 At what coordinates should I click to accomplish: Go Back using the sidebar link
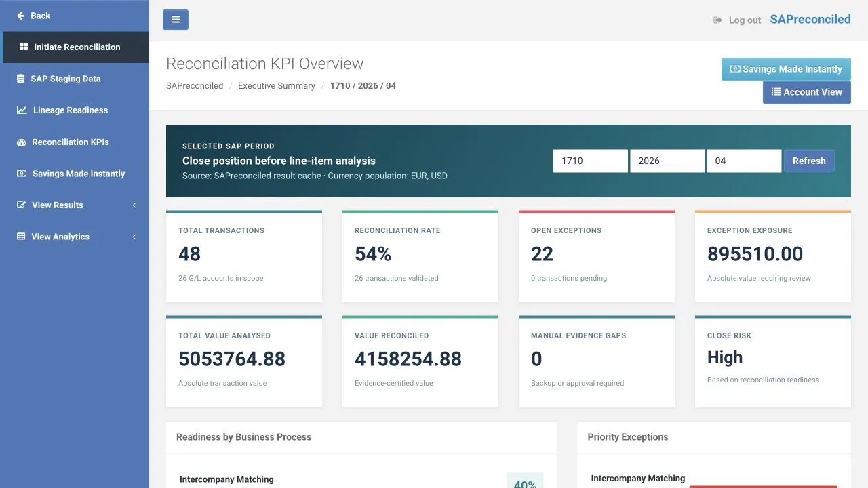tap(75, 16)
